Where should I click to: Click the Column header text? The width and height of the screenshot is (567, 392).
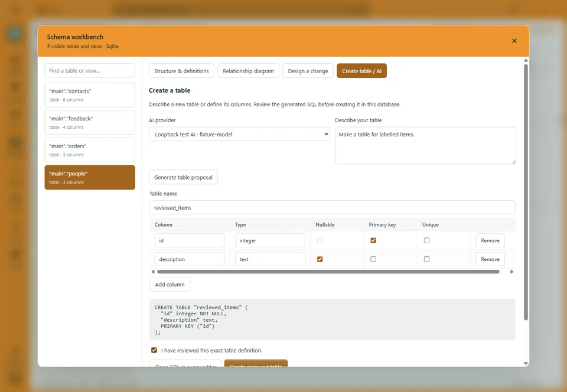164,224
